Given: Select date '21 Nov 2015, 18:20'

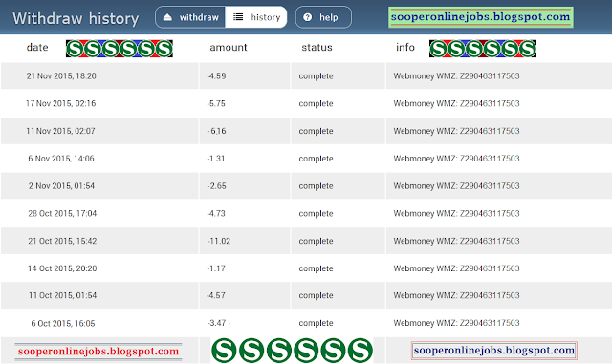Looking at the screenshot, I should click(61, 76).
